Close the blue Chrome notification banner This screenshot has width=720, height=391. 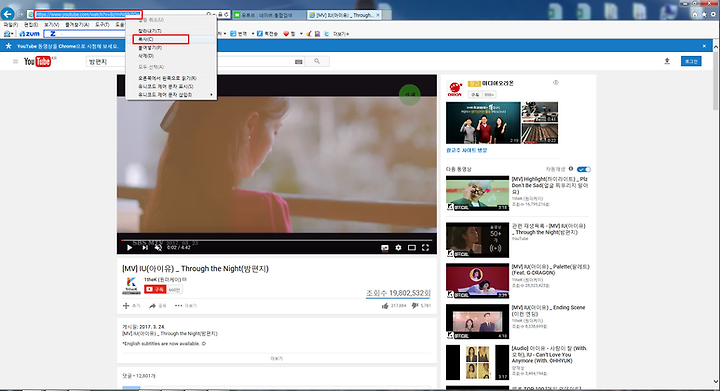click(x=704, y=46)
